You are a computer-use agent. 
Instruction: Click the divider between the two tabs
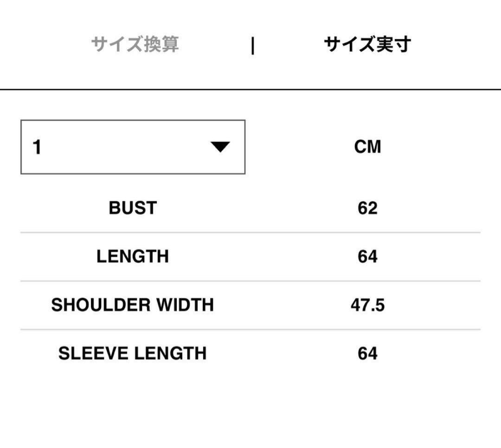coord(252,45)
